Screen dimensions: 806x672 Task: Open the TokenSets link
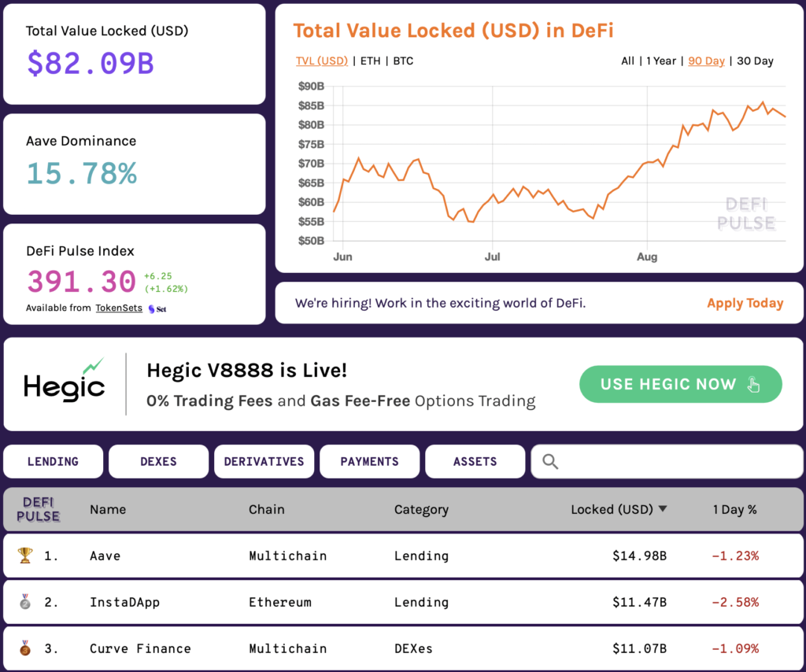pos(118,308)
